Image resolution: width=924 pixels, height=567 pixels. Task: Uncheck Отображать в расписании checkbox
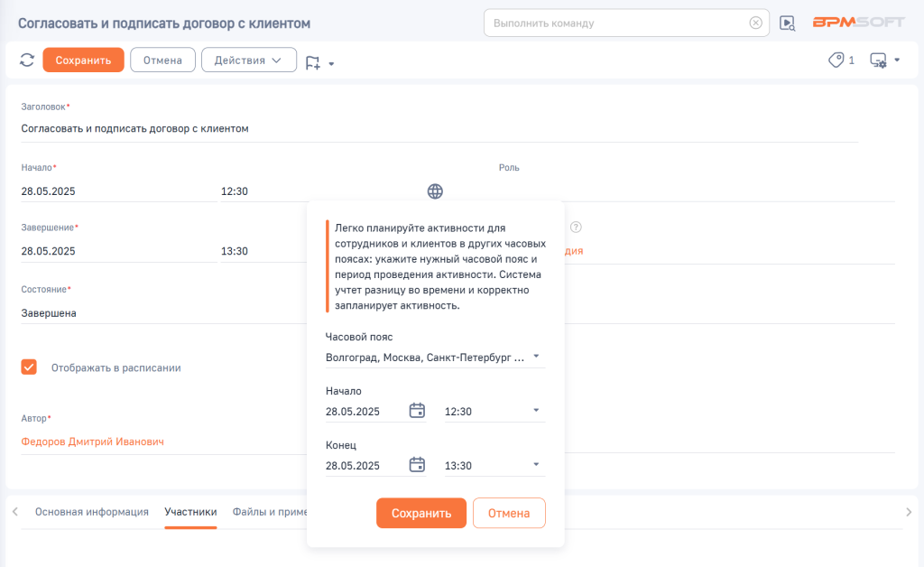click(29, 367)
